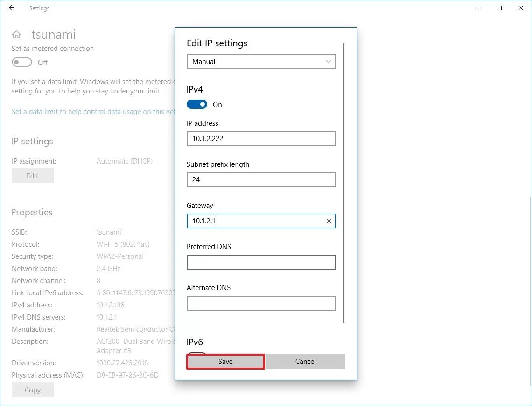This screenshot has width=532, height=406.
Task: Click the dialog's vertical scrollbar
Action: click(x=343, y=183)
